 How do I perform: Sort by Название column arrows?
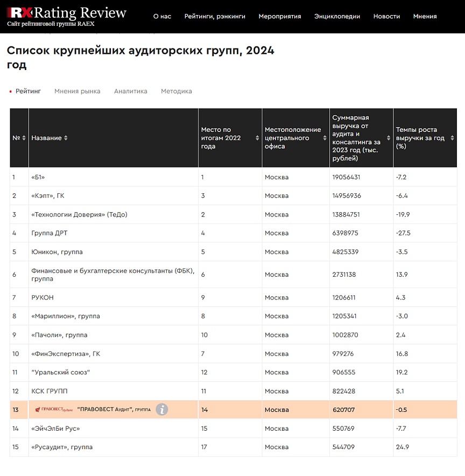click(66, 138)
